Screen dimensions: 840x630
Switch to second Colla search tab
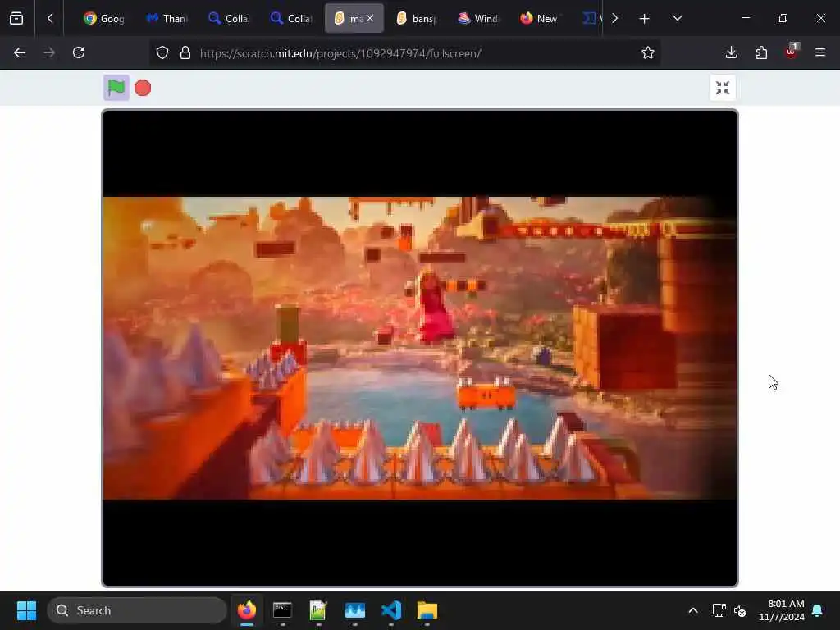291,19
